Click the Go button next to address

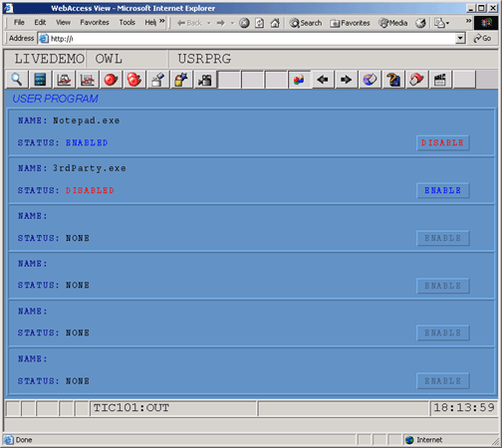(x=482, y=39)
